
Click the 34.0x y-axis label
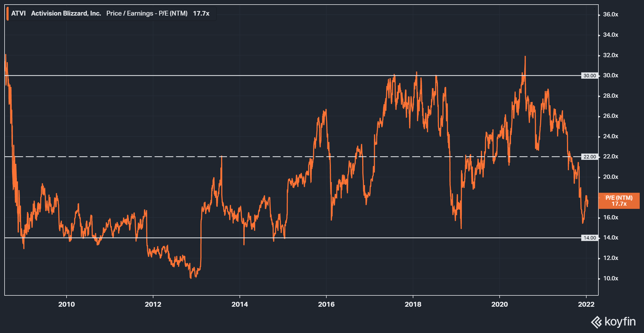[610, 35]
